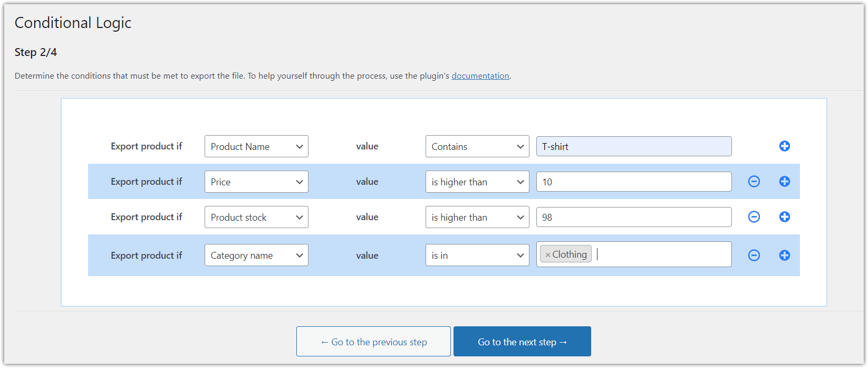Open the 'is in' operator dropdown
The width and height of the screenshot is (868, 368).
pyautogui.click(x=477, y=255)
